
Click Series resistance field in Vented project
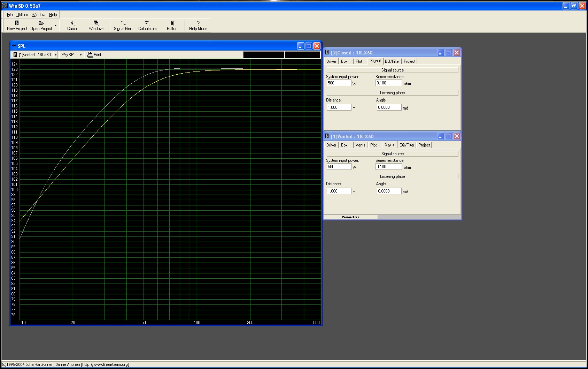pyautogui.click(x=389, y=167)
